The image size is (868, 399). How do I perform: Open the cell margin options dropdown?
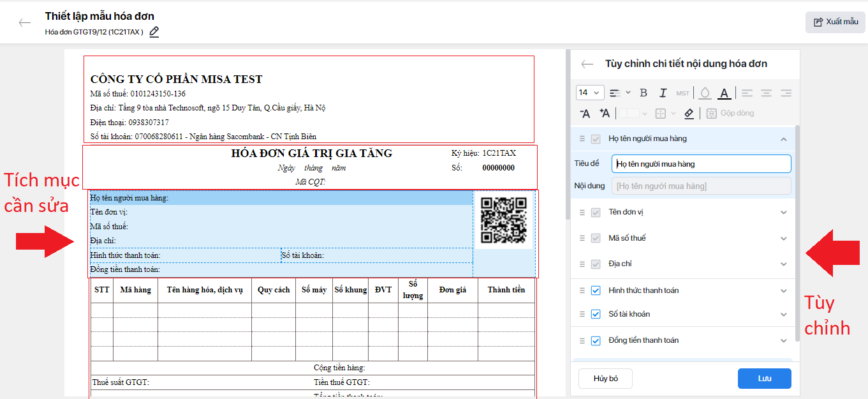[665, 113]
